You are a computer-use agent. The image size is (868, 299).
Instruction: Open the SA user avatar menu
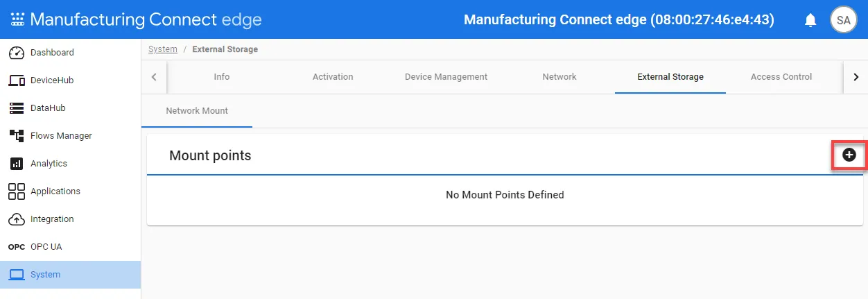coord(844,20)
